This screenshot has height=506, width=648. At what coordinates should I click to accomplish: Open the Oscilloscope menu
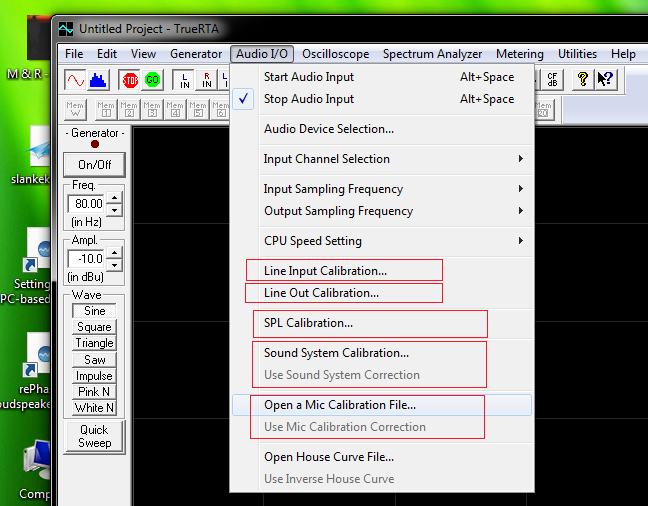[336, 54]
